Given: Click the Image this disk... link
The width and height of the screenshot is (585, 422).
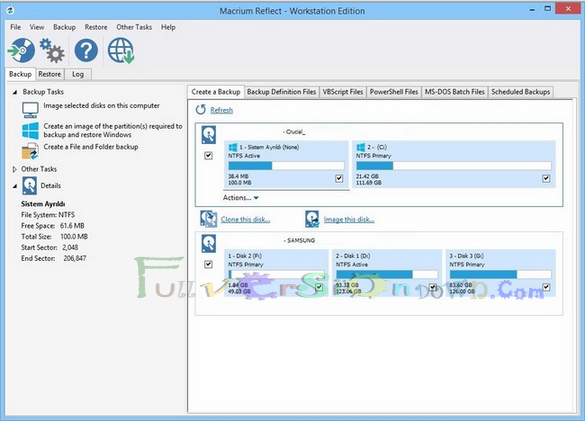Looking at the screenshot, I should click(x=349, y=219).
